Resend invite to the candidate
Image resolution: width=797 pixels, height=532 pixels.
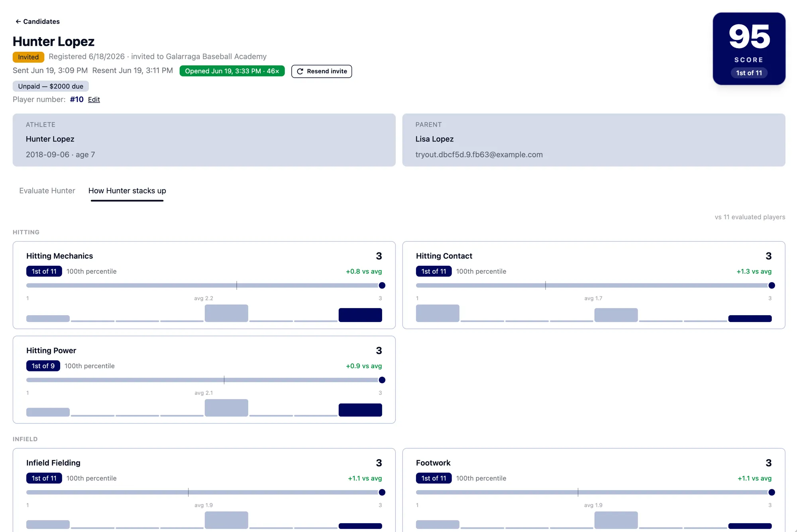pos(322,71)
